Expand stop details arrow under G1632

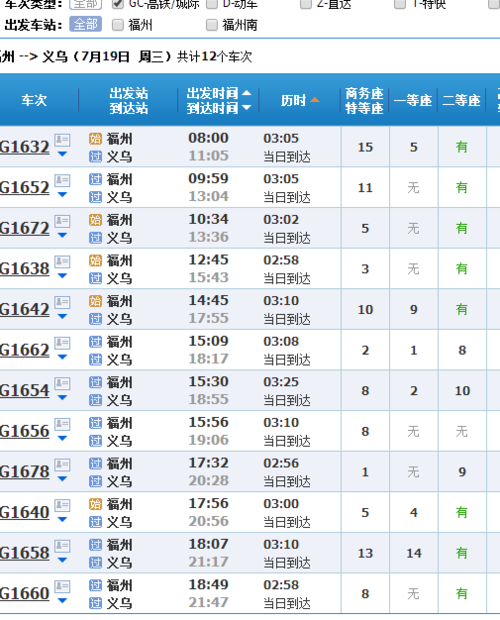pos(62,154)
